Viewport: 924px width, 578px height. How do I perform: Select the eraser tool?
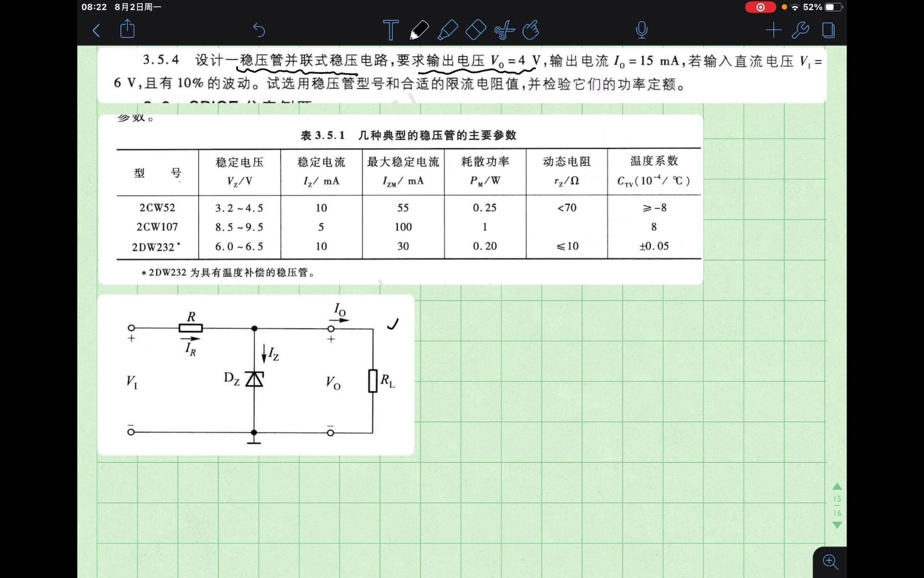tap(475, 31)
